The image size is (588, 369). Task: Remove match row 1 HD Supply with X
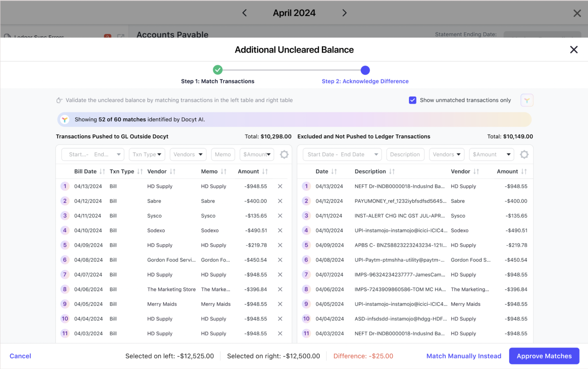coord(280,186)
